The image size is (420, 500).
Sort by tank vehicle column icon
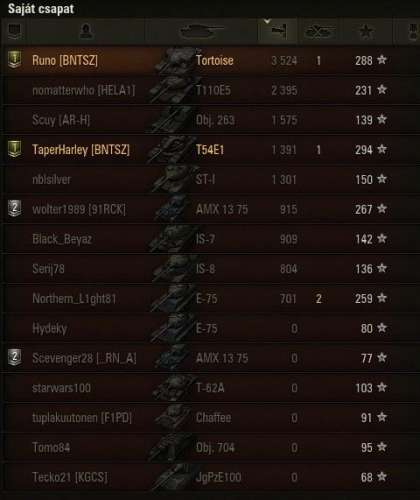point(201,32)
